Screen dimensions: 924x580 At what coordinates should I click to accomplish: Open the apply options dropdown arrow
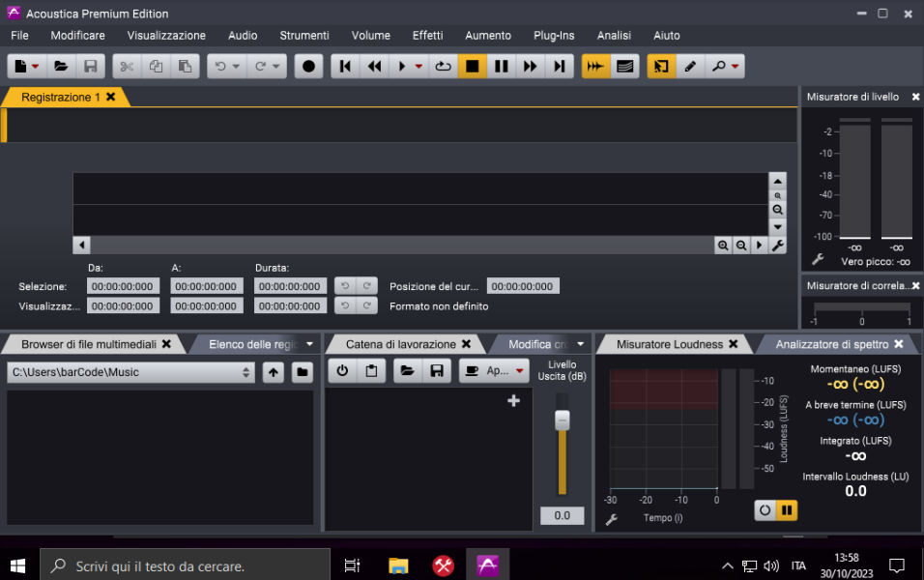pos(520,371)
